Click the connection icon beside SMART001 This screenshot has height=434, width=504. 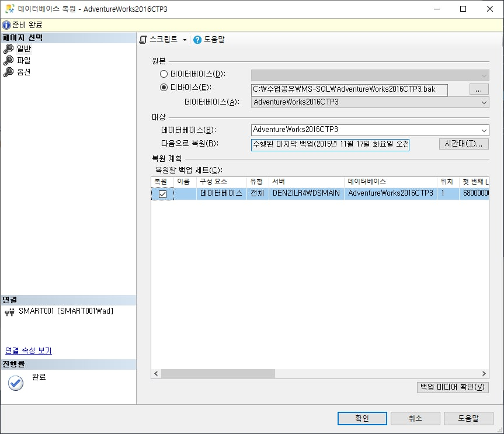[10, 312]
